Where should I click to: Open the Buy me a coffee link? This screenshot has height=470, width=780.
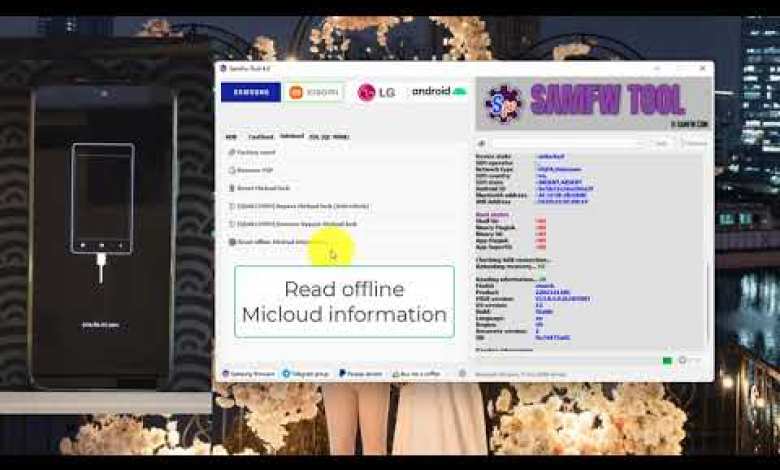coord(420,374)
